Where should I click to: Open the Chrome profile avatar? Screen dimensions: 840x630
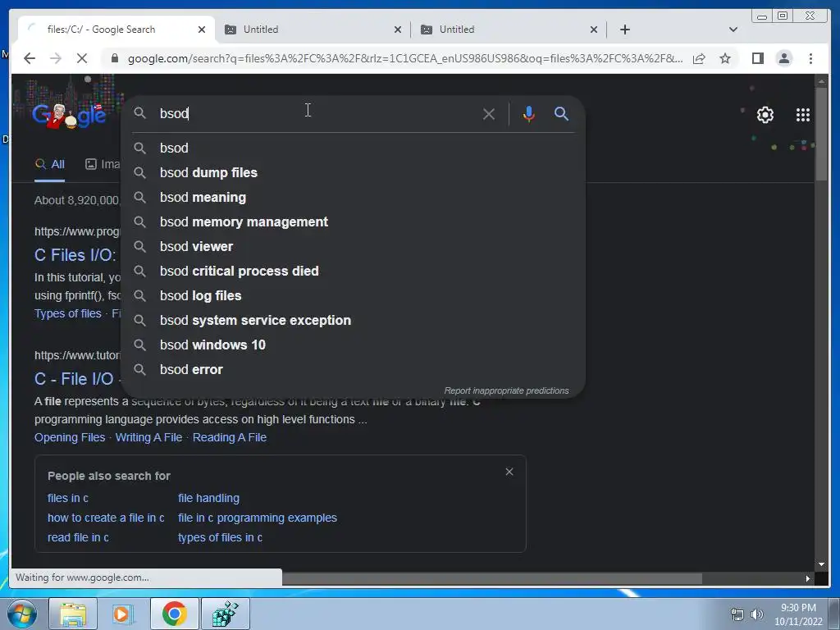coord(783,58)
